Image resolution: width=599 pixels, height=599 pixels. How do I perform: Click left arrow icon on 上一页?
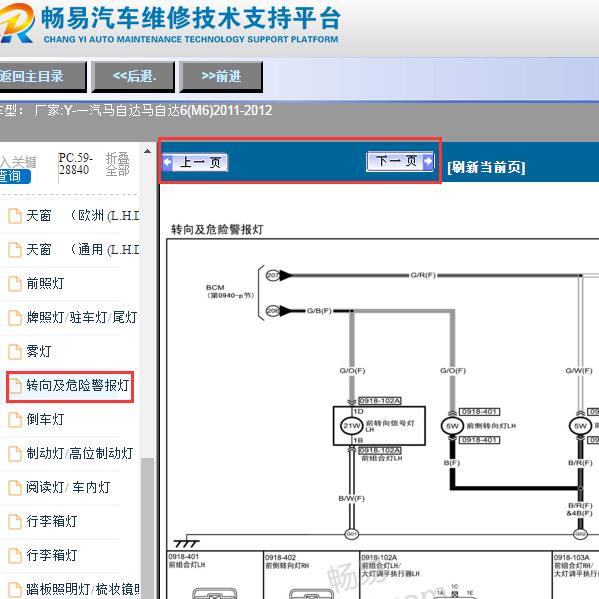coord(167,162)
